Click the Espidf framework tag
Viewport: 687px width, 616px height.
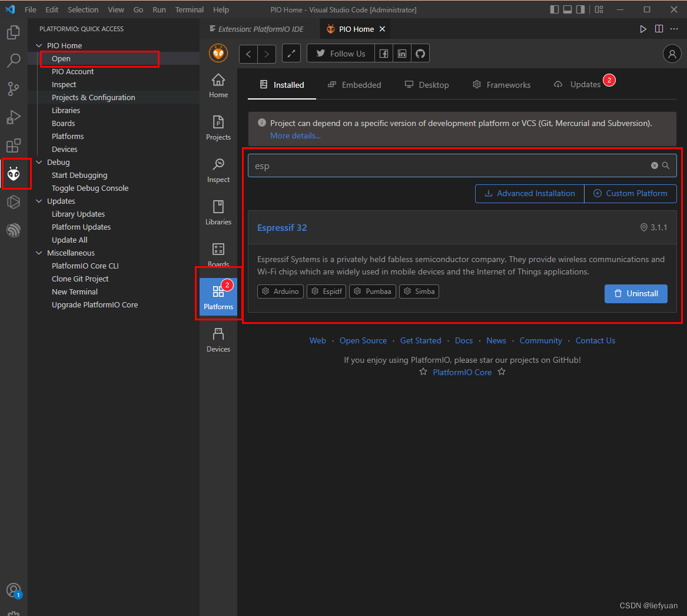326,292
